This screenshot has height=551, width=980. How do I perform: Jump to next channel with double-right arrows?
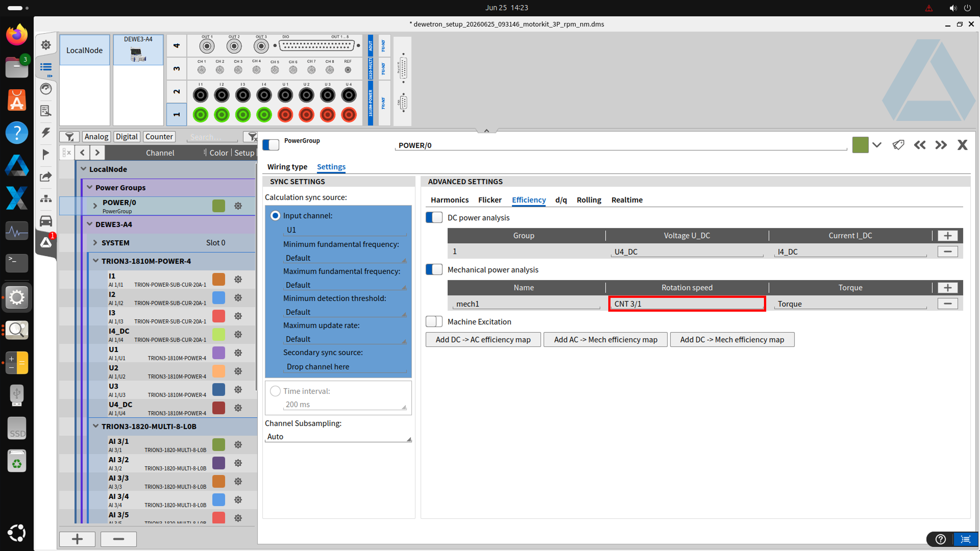point(941,145)
